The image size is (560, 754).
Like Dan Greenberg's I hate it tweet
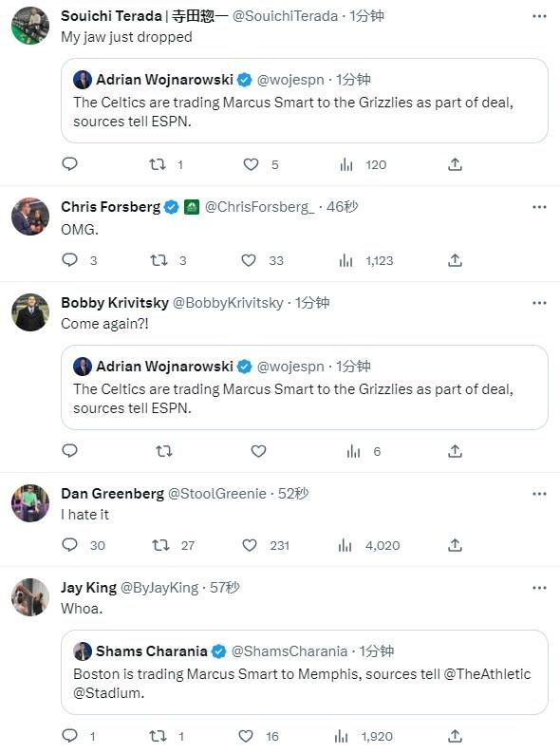(250, 545)
